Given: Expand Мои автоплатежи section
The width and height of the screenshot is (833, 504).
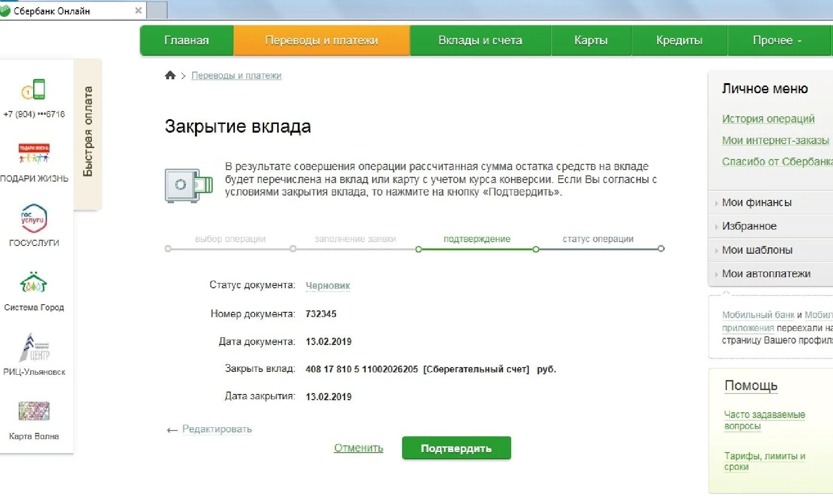Looking at the screenshot, I should pos(771,273).
